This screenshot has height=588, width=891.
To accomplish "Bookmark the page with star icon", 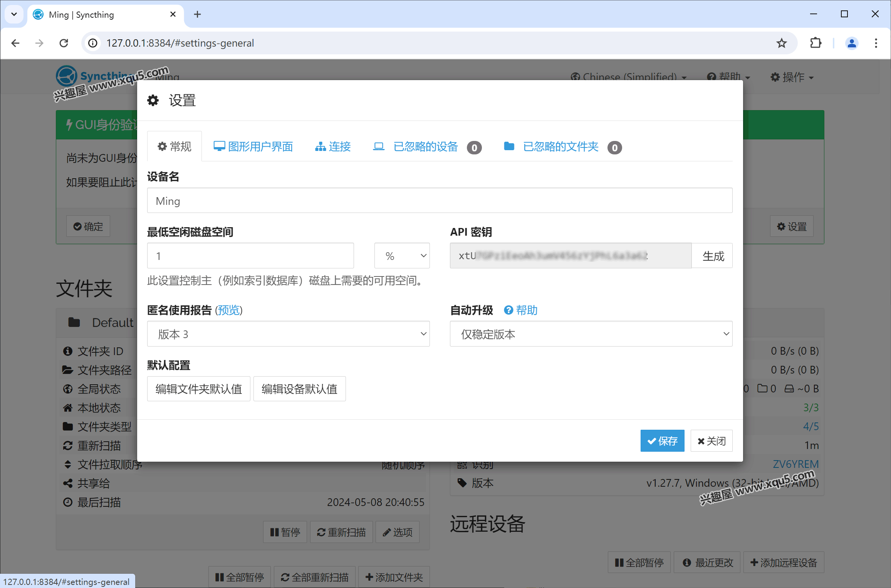I will point(781,43).
